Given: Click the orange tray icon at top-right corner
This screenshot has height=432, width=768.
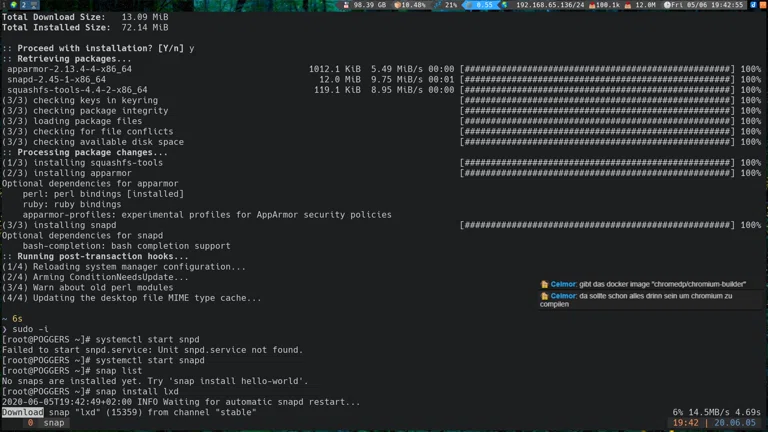Looking at the screenshot, I should (763, 5).
